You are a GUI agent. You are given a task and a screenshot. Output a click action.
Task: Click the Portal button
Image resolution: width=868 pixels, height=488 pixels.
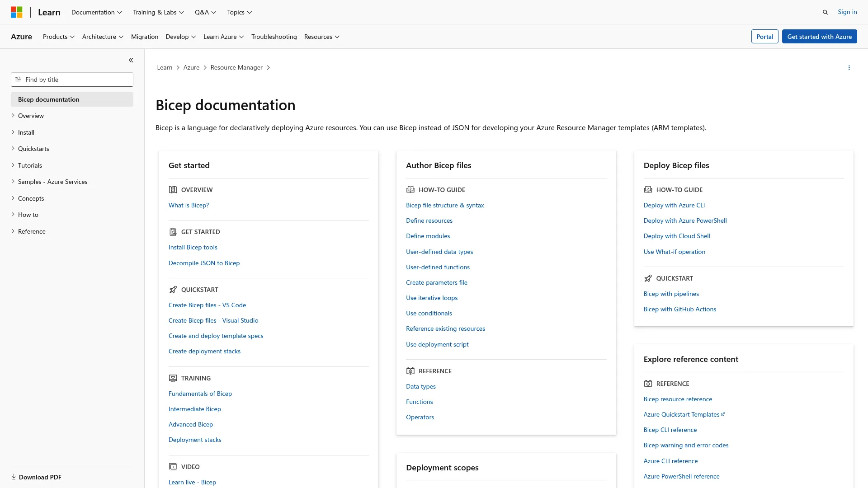tap(765, 37)
